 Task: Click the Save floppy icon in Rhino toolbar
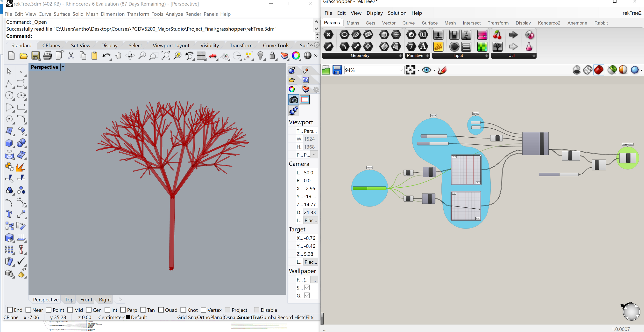coord(35,56)
